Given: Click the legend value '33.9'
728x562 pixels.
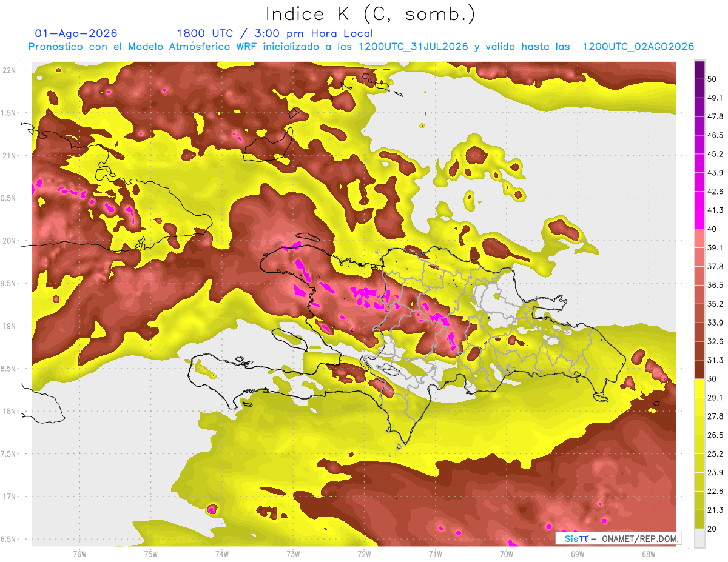Looking at the screenshot, I should point(715,323).
